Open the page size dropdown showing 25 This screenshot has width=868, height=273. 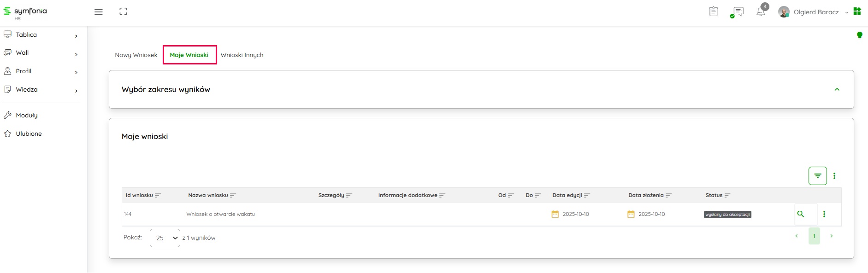(x=165, y=238)
